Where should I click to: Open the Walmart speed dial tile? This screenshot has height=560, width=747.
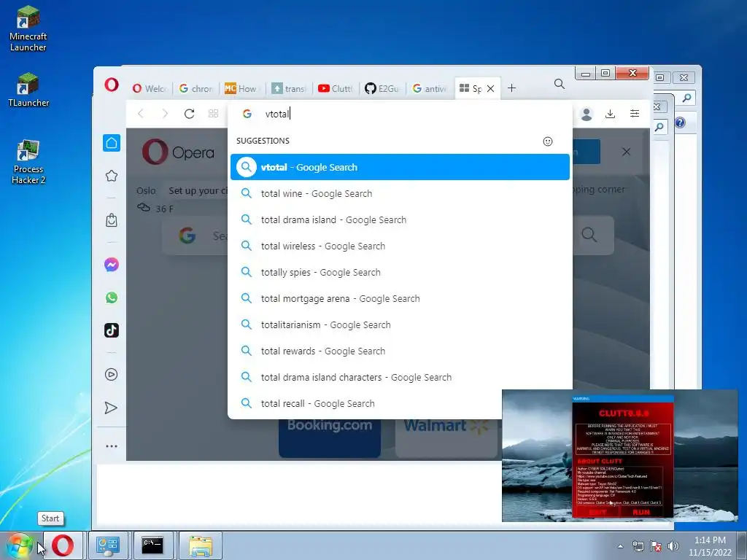coord(448,438)
